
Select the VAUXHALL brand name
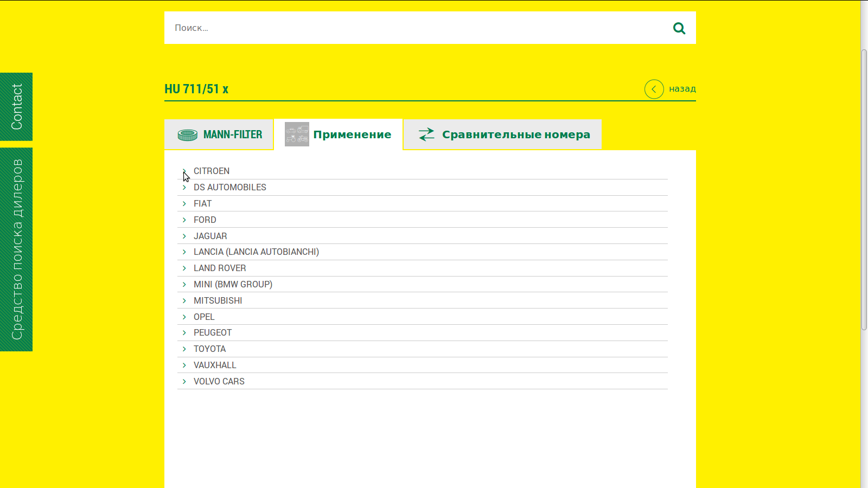[x=215, y=365]
